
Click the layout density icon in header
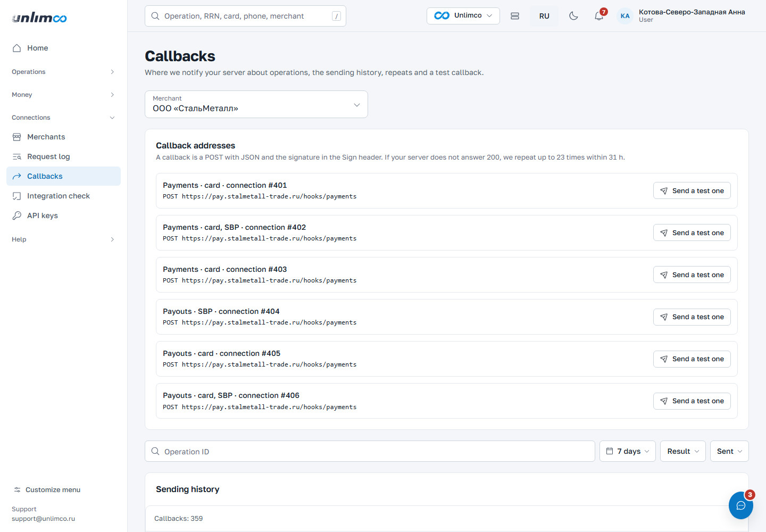515,16
